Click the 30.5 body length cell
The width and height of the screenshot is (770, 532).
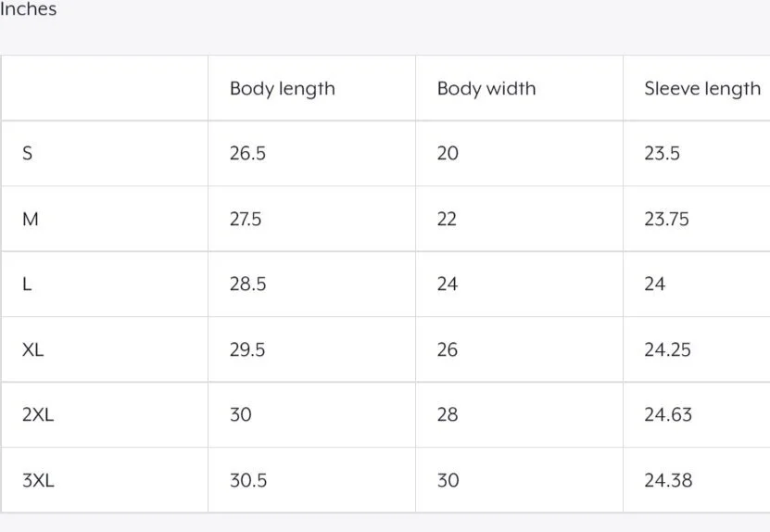[x=247, y=480]
